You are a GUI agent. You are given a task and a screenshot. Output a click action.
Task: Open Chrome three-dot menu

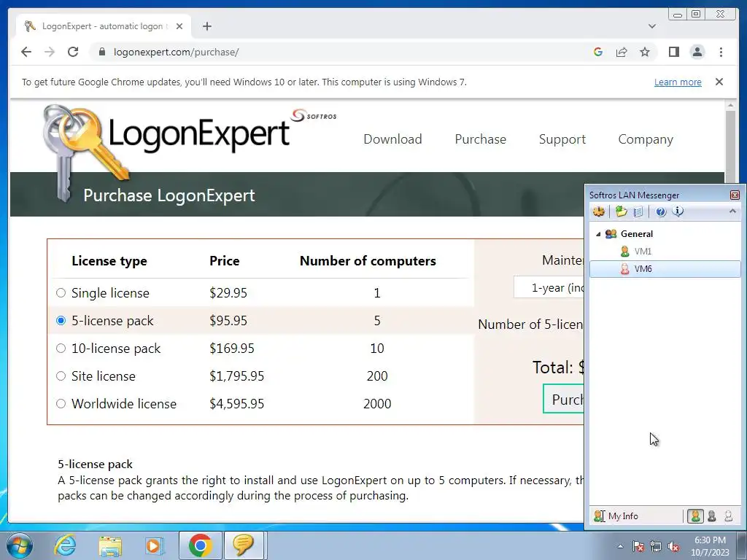pos(721,52)
